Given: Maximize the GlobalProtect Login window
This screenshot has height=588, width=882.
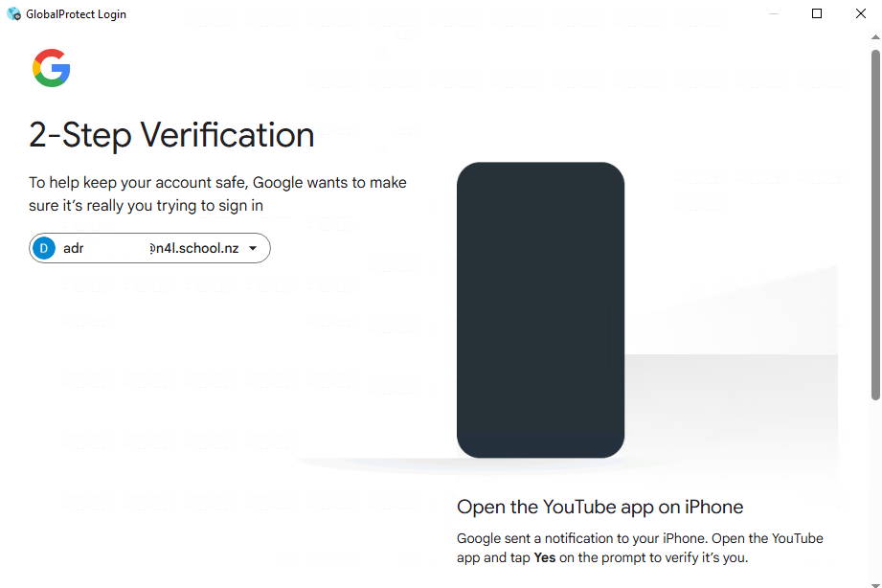Looking at the screenshot, I should tap(817, 14).
